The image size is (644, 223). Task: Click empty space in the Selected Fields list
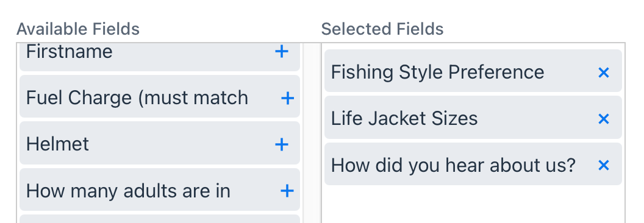click(473, 204)
